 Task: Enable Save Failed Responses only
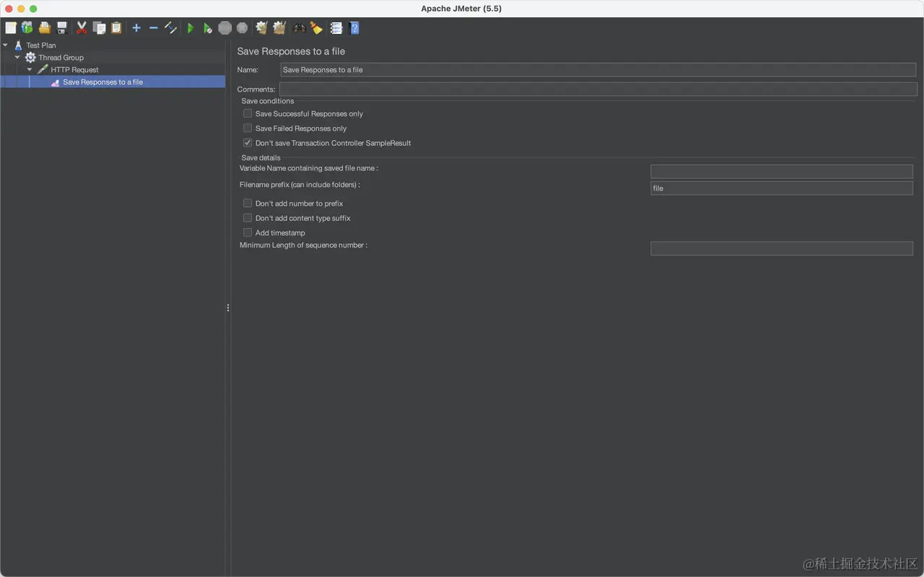pos(248,128)
